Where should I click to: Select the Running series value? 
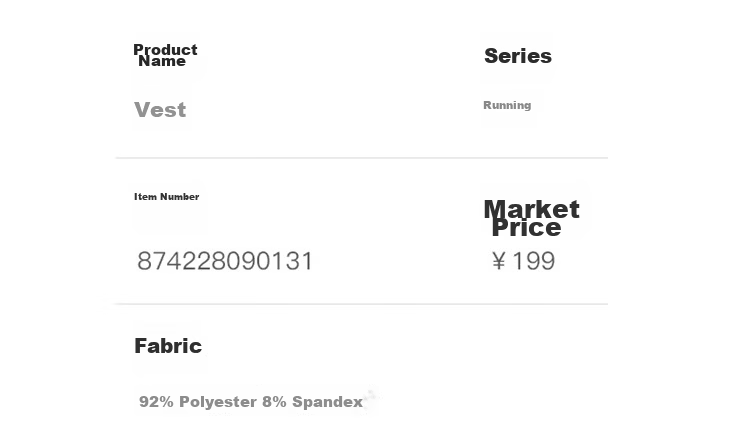[x=507, y=105]
